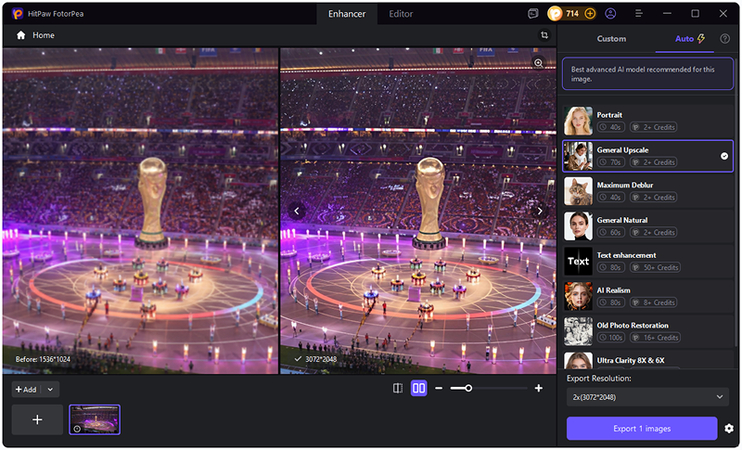Open the Export Resolution dropdown
This screenshot has height=450, width=742.
[647, 397]
